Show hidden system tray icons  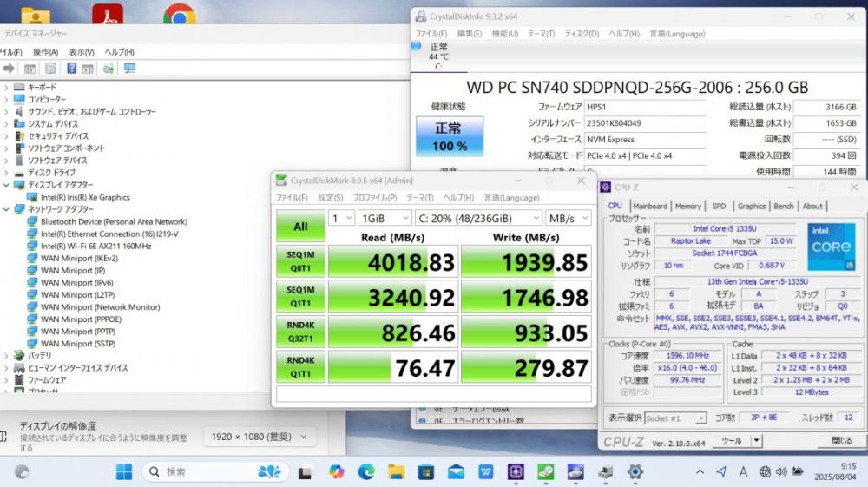[x=700, y=472]
